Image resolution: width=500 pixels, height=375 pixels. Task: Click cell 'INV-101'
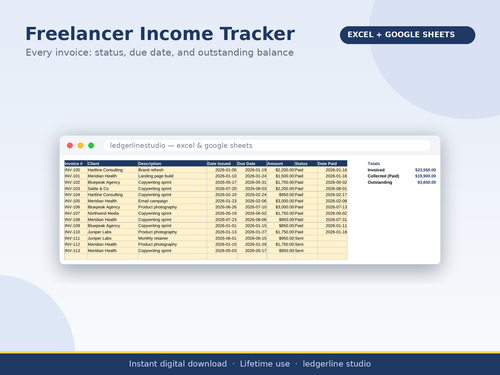tap(76, 176)
